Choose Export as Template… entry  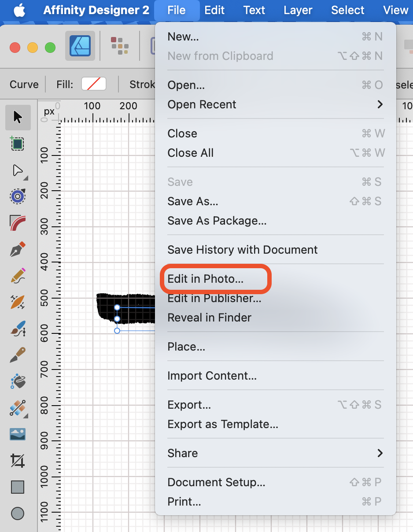point(276,424)
